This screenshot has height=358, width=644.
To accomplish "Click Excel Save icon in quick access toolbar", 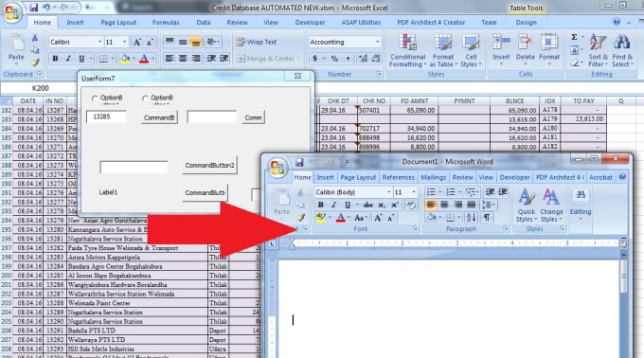I will (x=34, y=8).
